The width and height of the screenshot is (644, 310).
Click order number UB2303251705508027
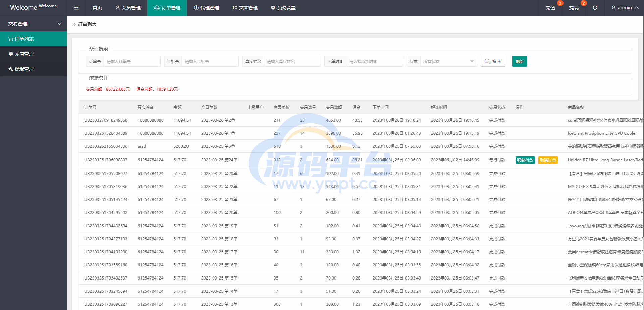point(106,174)
